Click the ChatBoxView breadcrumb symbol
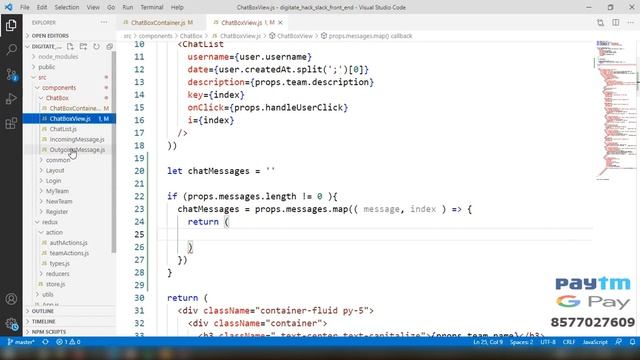The height and width of the screenshot is (360, 640). (x=291, y=36)
